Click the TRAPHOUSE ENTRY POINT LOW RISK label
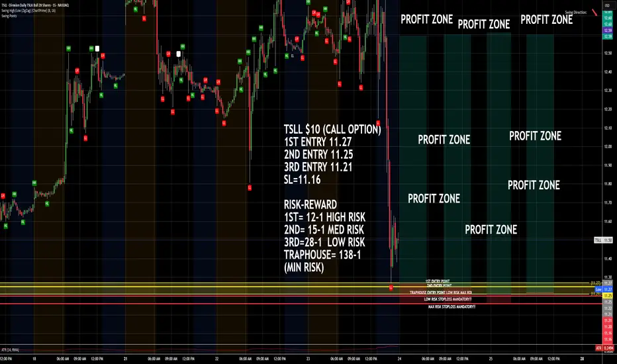617x364 pixels. [x=441, y=293]
